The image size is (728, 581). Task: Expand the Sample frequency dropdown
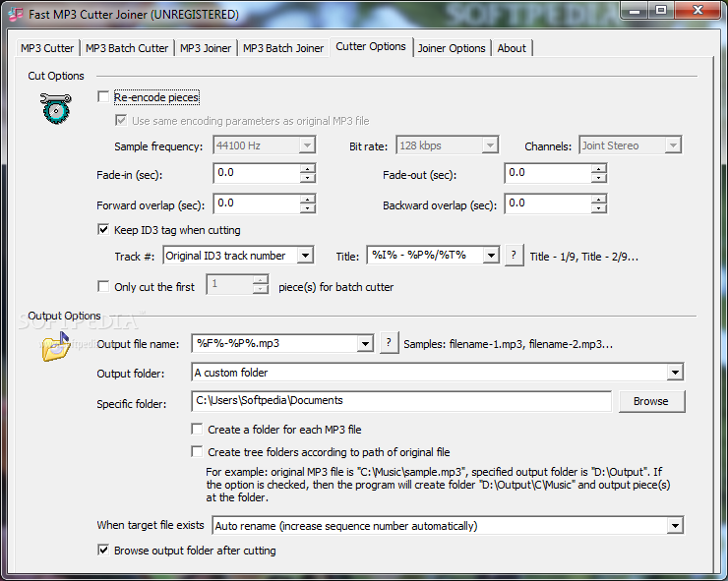pyautogui.click(x=307, y=145)
